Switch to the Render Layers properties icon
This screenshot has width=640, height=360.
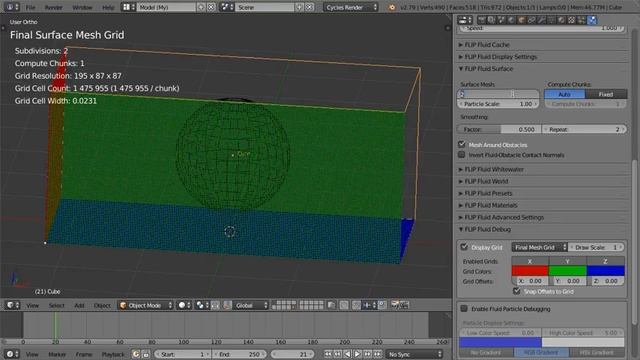point(492,20)
